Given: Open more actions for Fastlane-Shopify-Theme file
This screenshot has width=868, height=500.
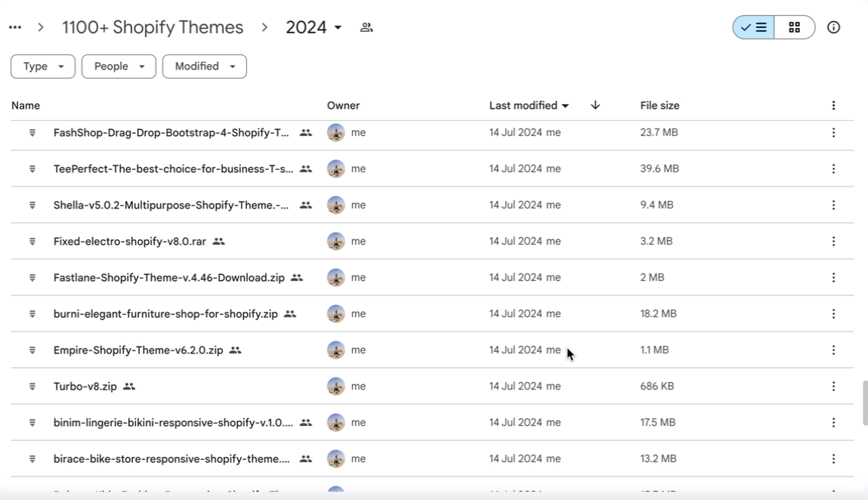Looking at the screenshot, I should [x=834, y=277].
